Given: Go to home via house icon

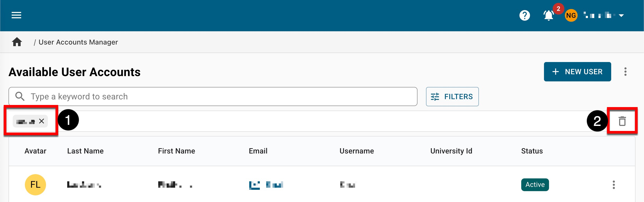Looking at the screenshot, I should tap(17, 42).
